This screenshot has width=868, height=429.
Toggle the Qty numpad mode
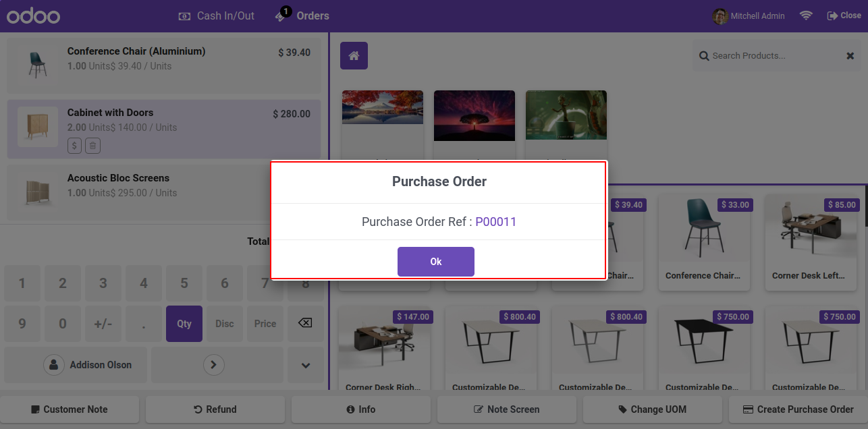[184, 324]
